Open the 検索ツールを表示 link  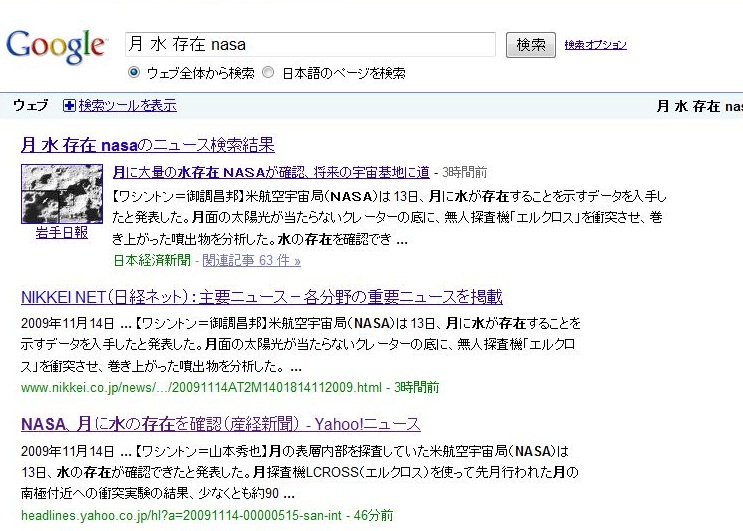coord(127,105)
